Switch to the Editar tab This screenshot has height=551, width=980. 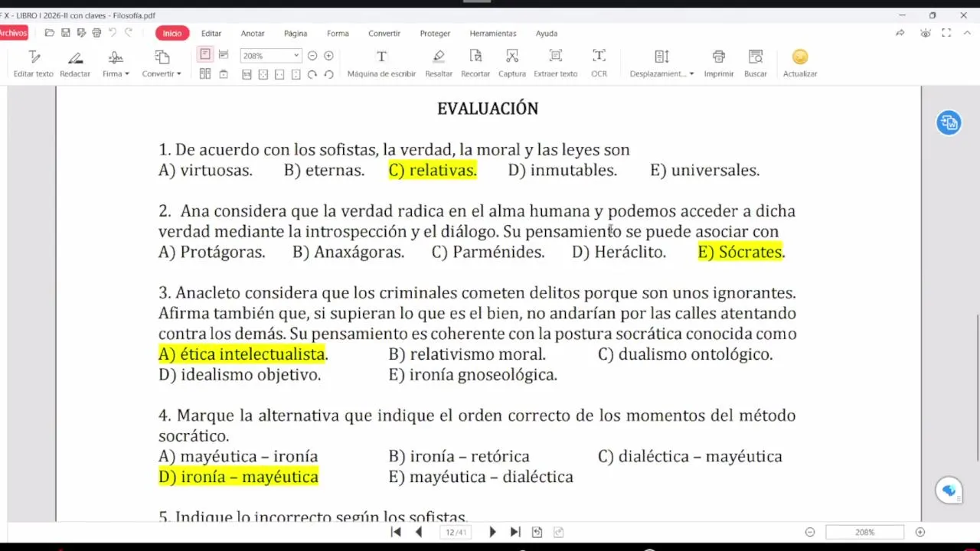(211, 33)
